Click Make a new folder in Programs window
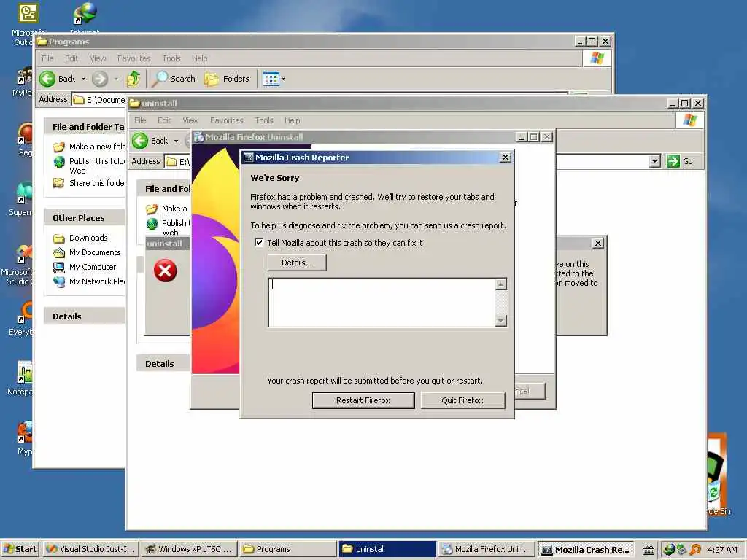The image size is (747, 560). click(97, 146)
